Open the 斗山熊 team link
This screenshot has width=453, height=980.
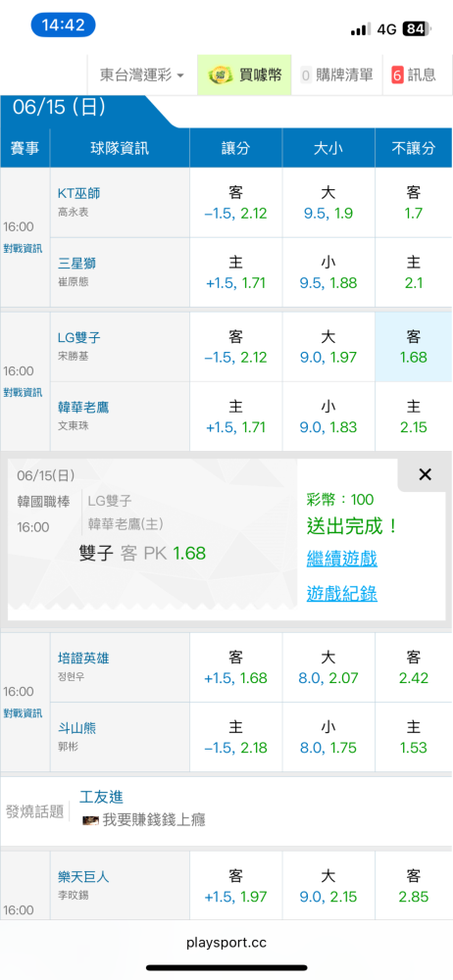click(76, 728)
